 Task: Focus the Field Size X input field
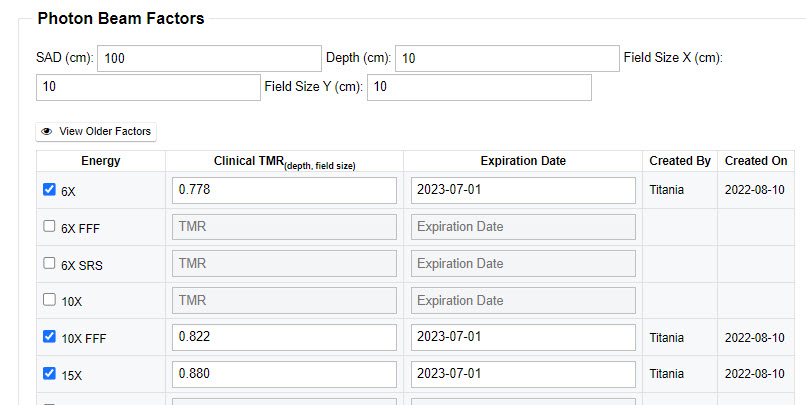click(148, 88)
